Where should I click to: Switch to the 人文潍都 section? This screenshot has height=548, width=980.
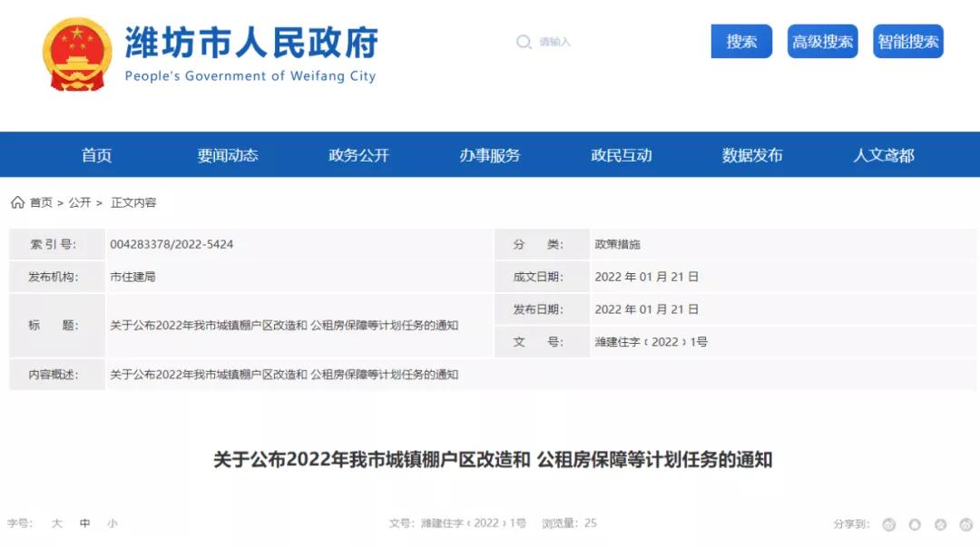(882, 155)
